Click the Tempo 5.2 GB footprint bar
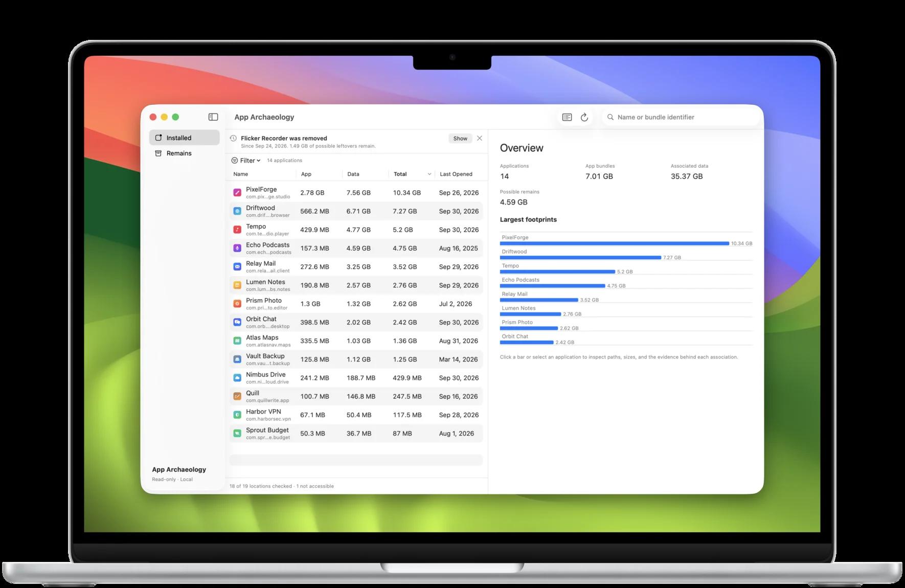 coord(557,272)
